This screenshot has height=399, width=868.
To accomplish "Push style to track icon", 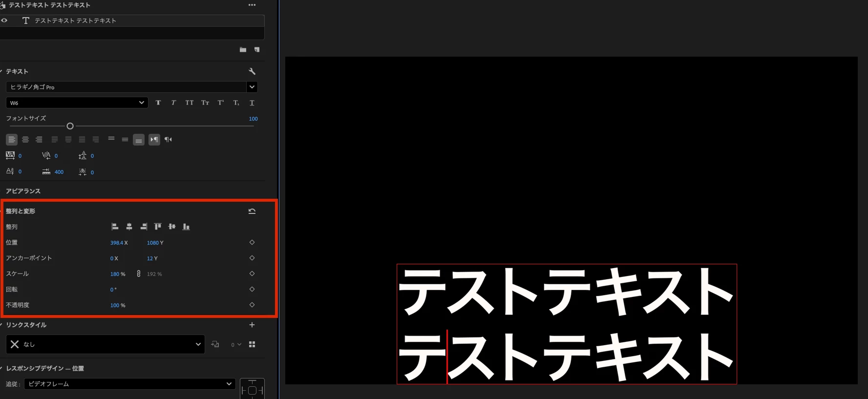I will point(215,344).
